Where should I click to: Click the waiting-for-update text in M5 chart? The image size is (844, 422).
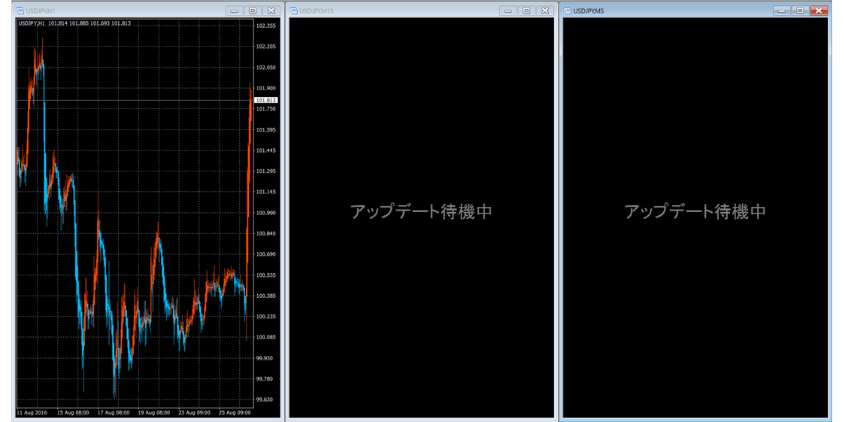pos(695,212)
